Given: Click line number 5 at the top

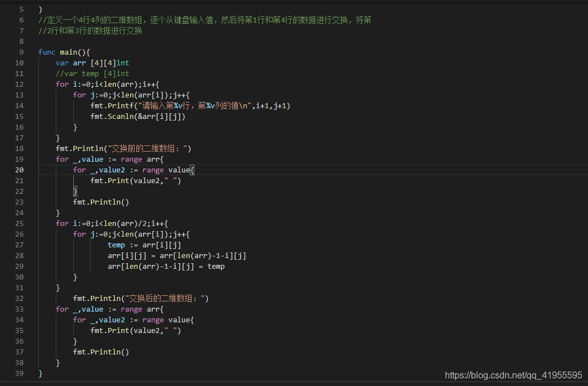Looking at the screenshot, I should pos(21,9).
